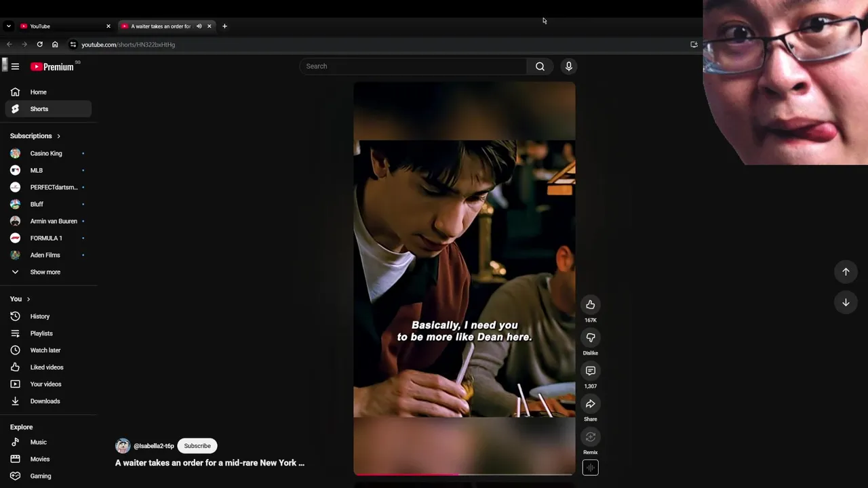Like the short with thumbs up

pyautogui.click(x=591, y=305)
